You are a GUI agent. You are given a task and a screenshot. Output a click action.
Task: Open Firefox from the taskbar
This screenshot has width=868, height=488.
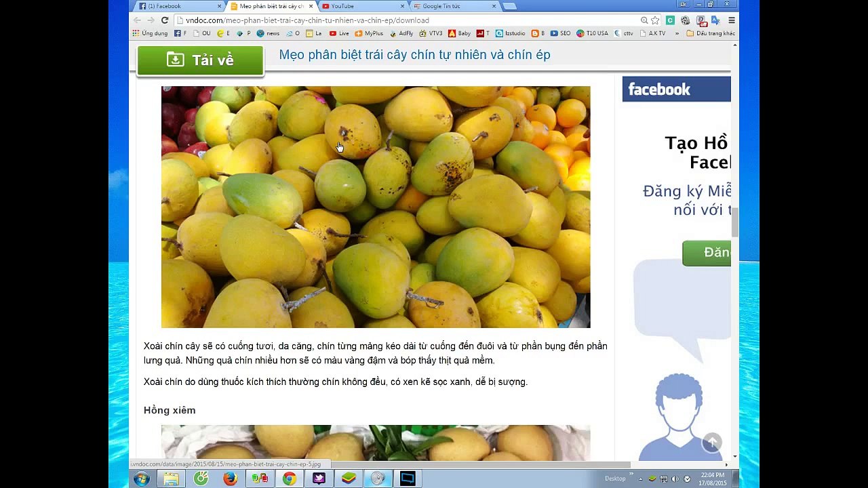pos(231,479)
